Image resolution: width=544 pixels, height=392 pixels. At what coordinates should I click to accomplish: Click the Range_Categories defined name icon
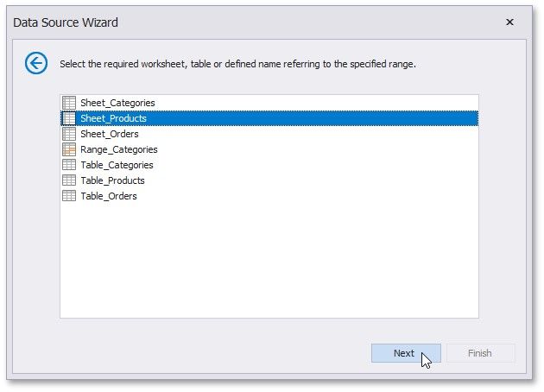coord(69,149)
